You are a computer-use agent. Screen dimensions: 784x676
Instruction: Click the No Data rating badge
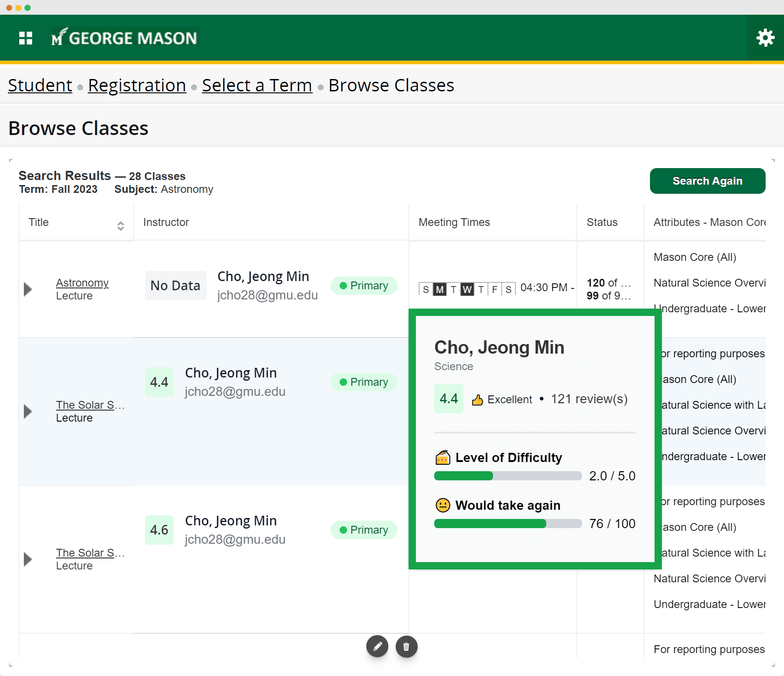click(x=175, y=286)
